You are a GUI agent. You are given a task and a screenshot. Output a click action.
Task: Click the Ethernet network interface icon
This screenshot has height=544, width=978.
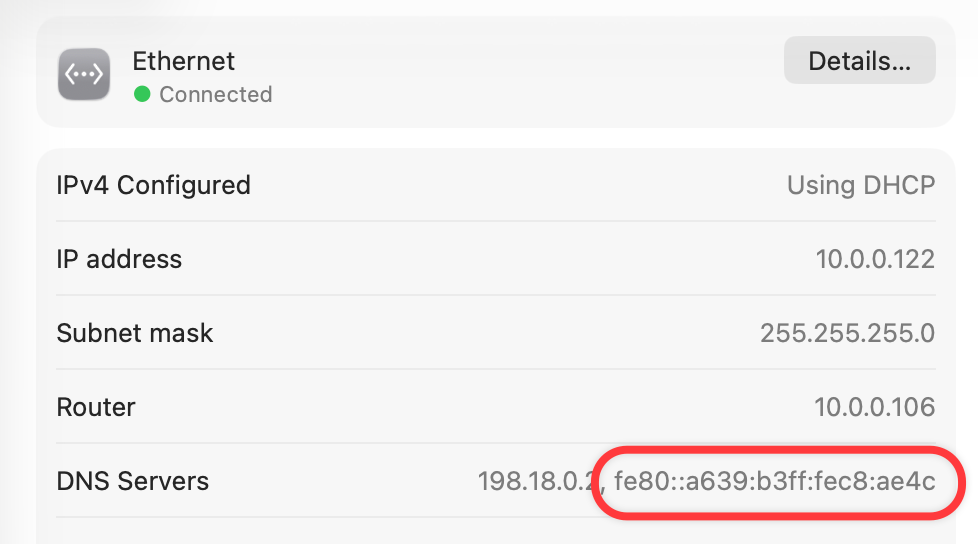click(x=84, y=74)
